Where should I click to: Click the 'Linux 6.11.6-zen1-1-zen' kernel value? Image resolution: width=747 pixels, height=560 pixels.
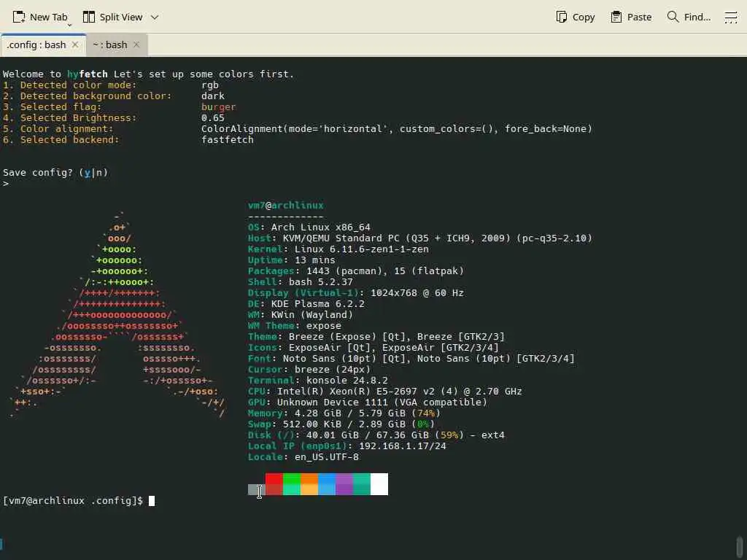[x=361, y=249]
